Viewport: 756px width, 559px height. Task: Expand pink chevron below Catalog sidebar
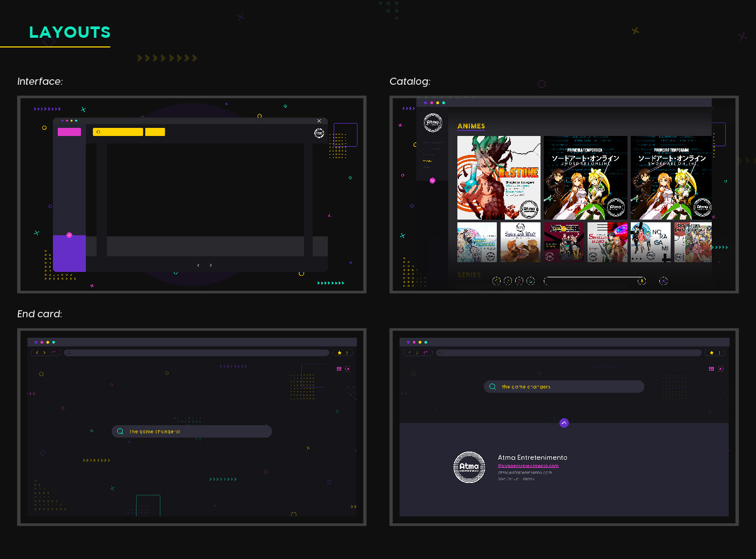click(433, 181)
